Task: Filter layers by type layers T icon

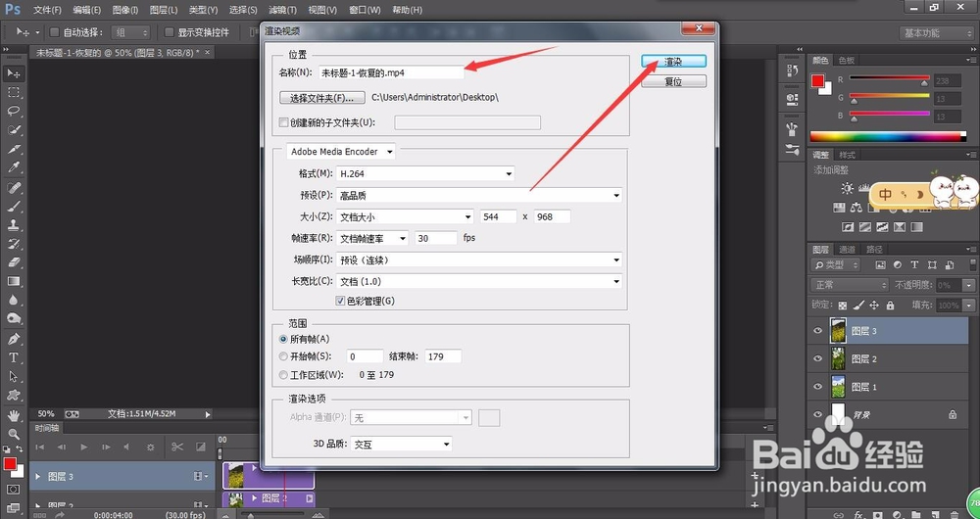Action: pyautogui.click(x=915, y=264)
